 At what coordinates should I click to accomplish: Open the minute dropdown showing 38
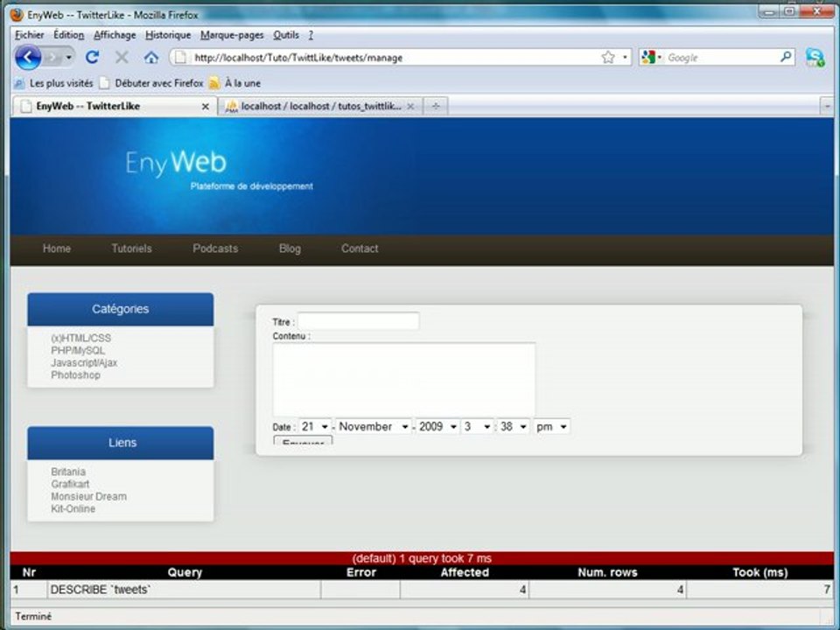[x=514, y=426]
